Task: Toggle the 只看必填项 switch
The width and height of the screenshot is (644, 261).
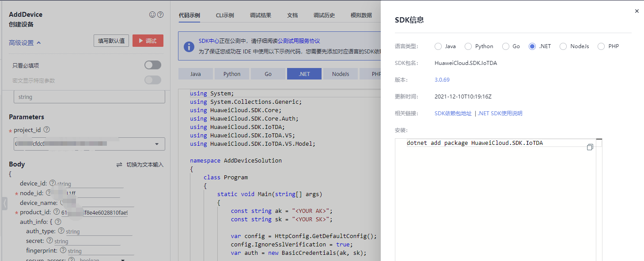Action: point(153,65)
